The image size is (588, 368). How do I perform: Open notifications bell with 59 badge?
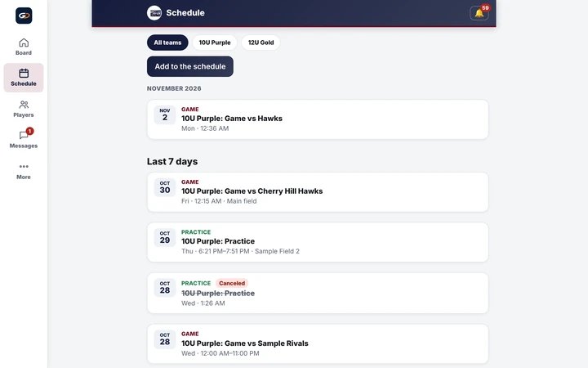click(x=479, y=13)
